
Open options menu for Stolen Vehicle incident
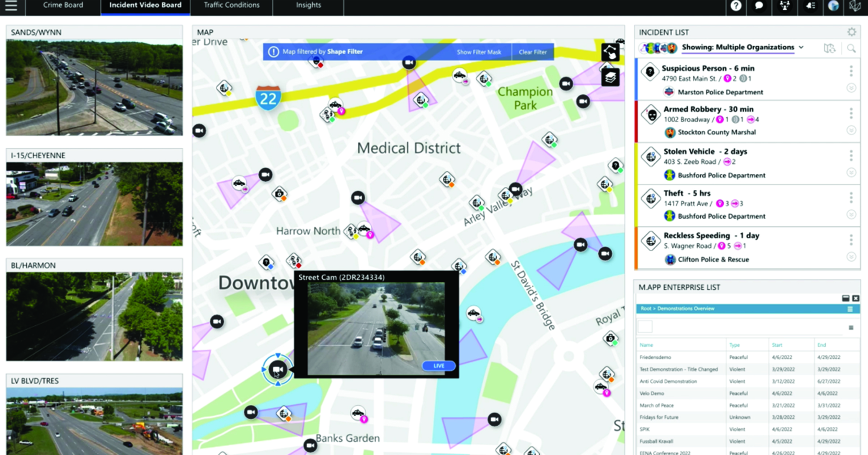coord(851,156)
